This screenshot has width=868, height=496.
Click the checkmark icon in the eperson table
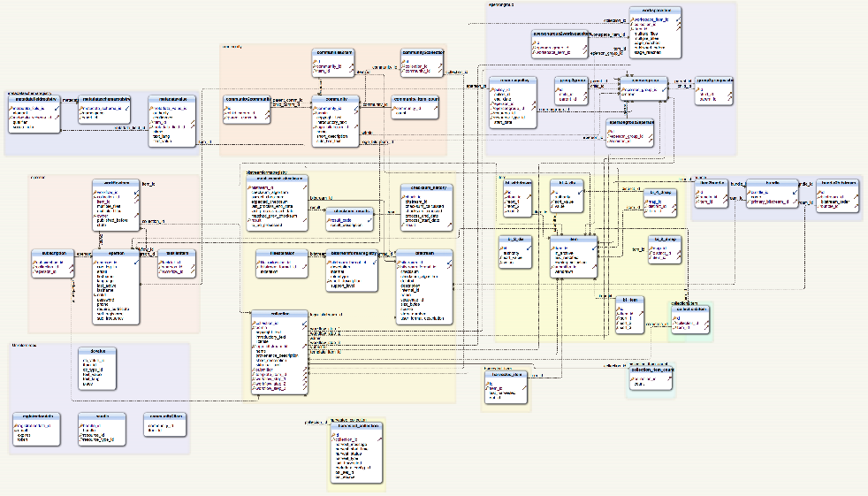(136, 262)
